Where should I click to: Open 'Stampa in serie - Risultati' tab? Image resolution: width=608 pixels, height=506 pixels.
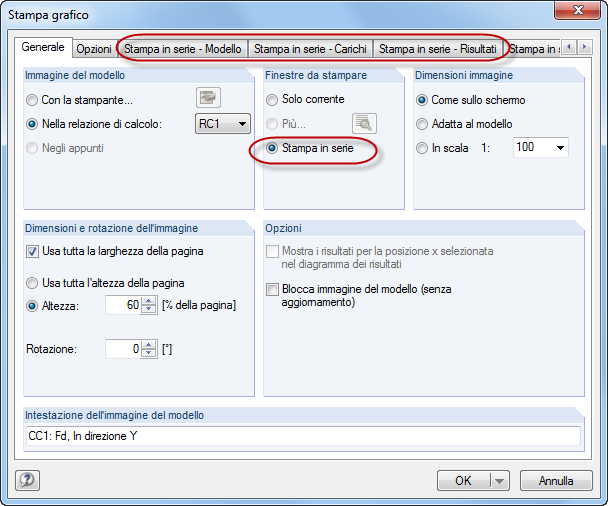click(438, 49)
